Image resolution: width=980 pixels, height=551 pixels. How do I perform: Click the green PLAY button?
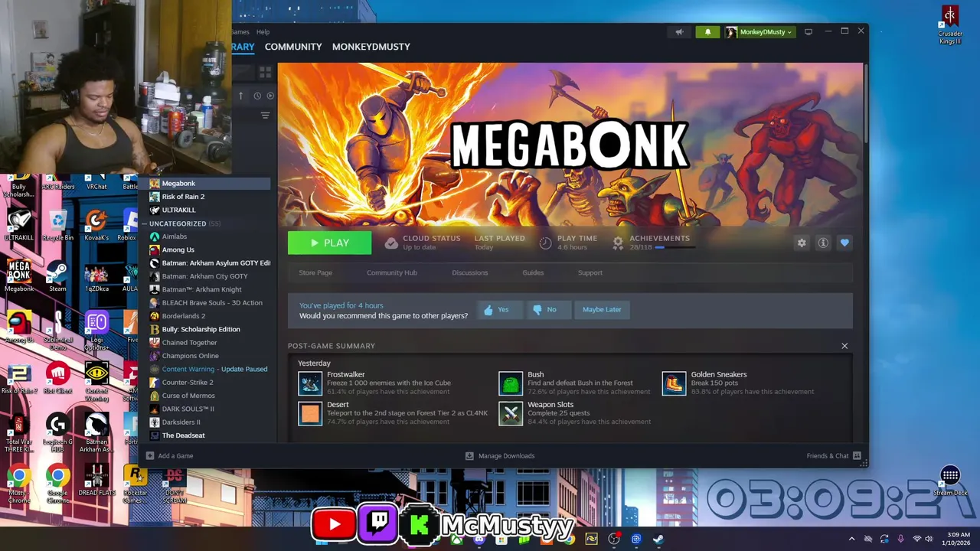(330, 243)
